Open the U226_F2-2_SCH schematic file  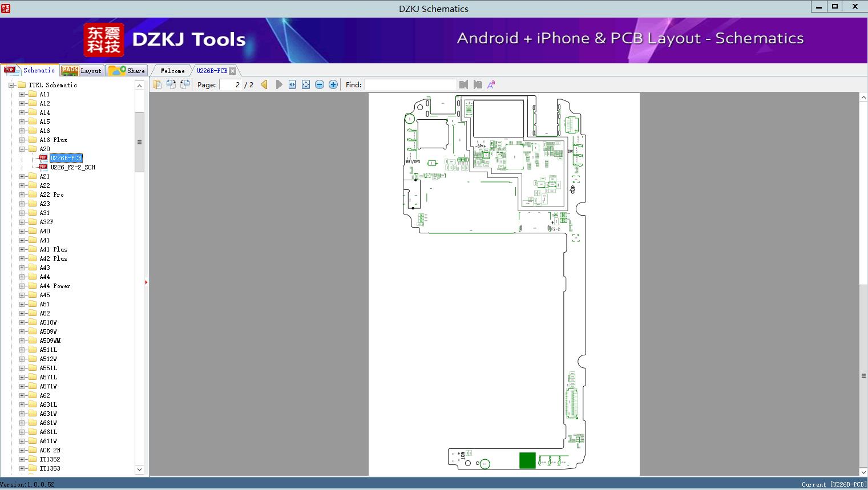[x=73, y=167]
